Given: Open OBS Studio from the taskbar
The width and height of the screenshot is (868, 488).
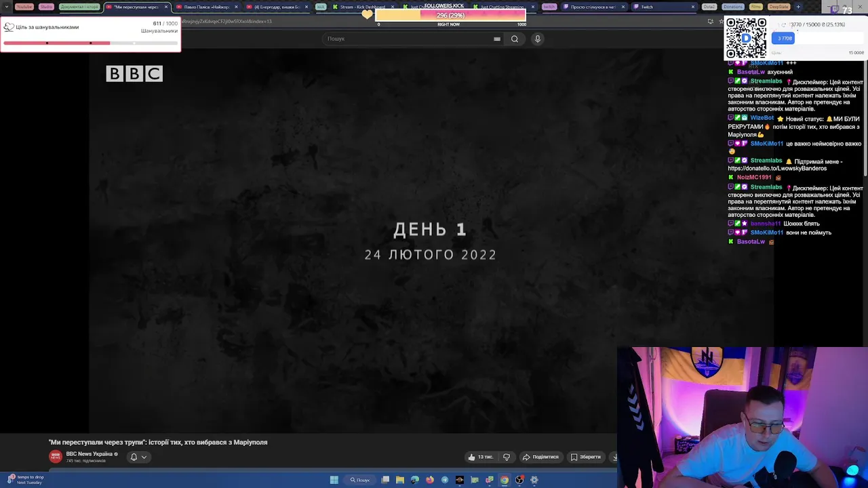Looking at the screenshot, I should pos(519,480).
